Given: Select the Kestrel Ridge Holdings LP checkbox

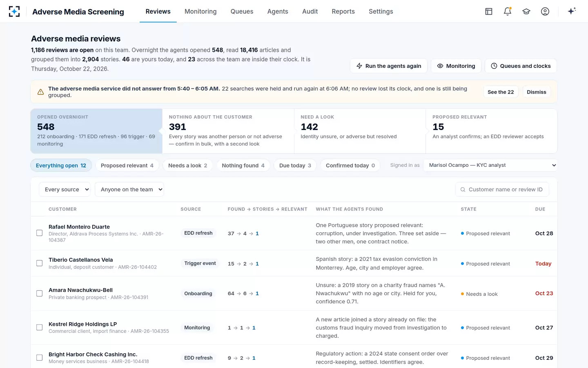Looking at the screenshot, I should click(40, 328).
